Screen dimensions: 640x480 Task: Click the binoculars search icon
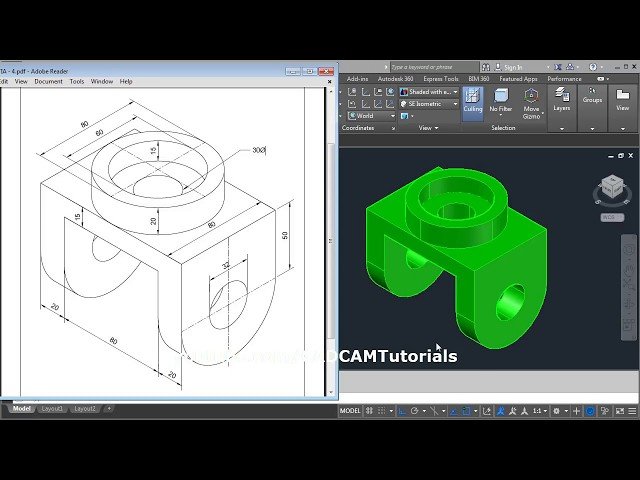[486, 67]
